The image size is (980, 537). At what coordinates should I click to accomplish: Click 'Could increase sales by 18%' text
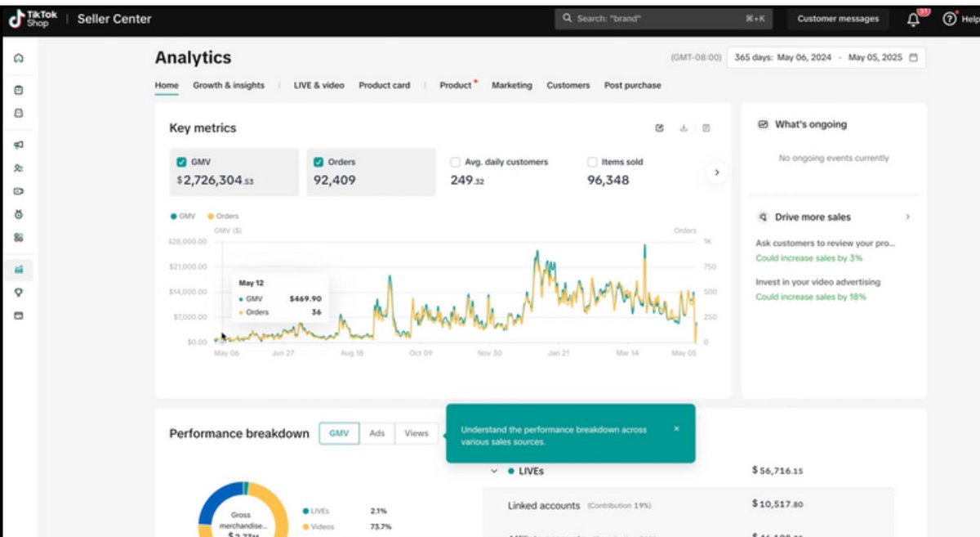[811, 297]
